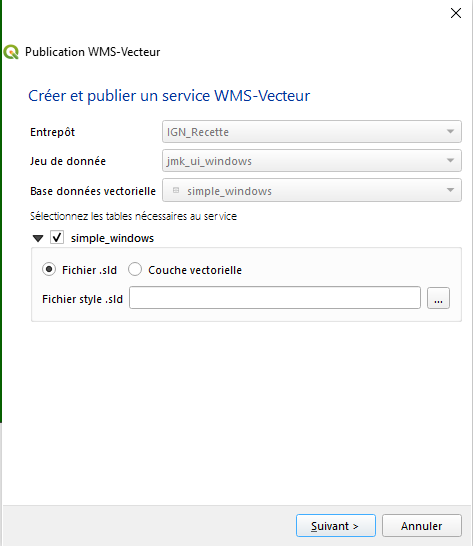The width and height of the screenshot is (473, 546).
Task: Uncheck the simple_windows table checkbox
Action: [x=57, y=237]
